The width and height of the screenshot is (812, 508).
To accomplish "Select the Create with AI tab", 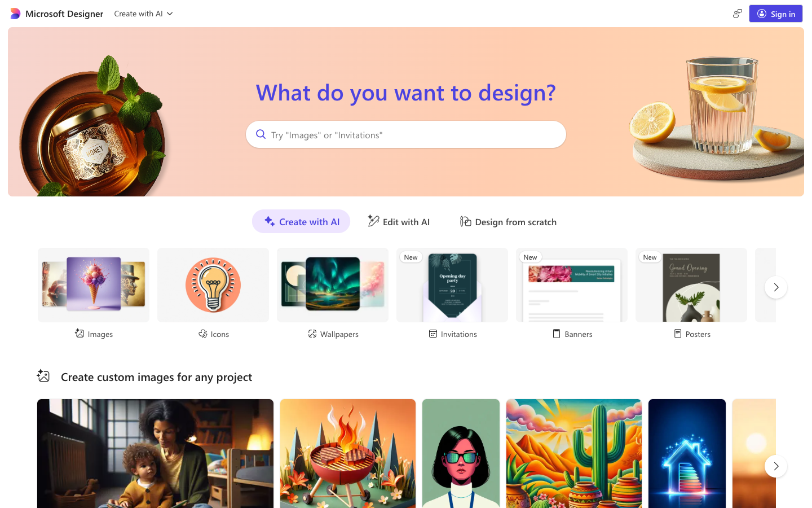I will pos(301,221).
